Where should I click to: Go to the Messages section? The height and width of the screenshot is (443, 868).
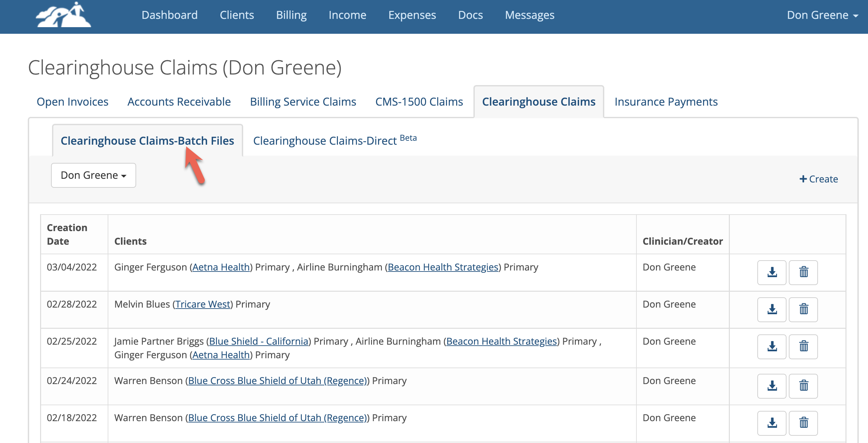[x=529, y=15]
